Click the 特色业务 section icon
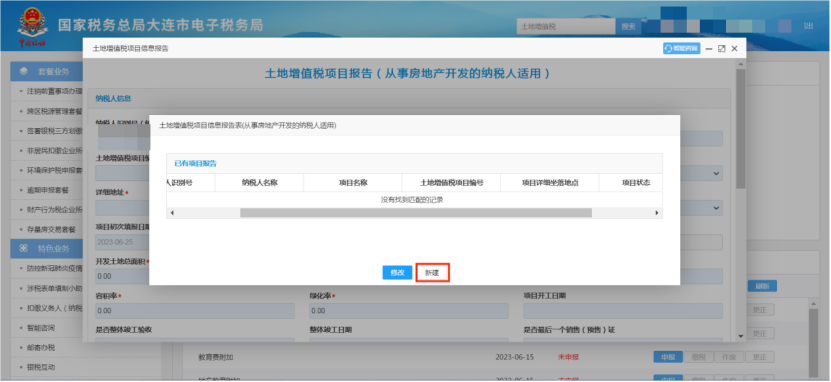This screenshot has height=382, width=831. (x=24, y=248)
